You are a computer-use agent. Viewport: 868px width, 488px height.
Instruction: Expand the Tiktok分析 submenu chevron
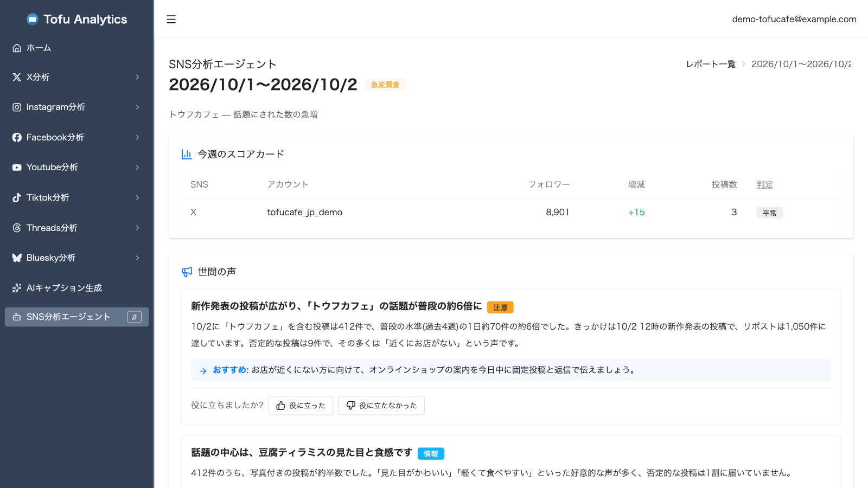coord(137,197)
